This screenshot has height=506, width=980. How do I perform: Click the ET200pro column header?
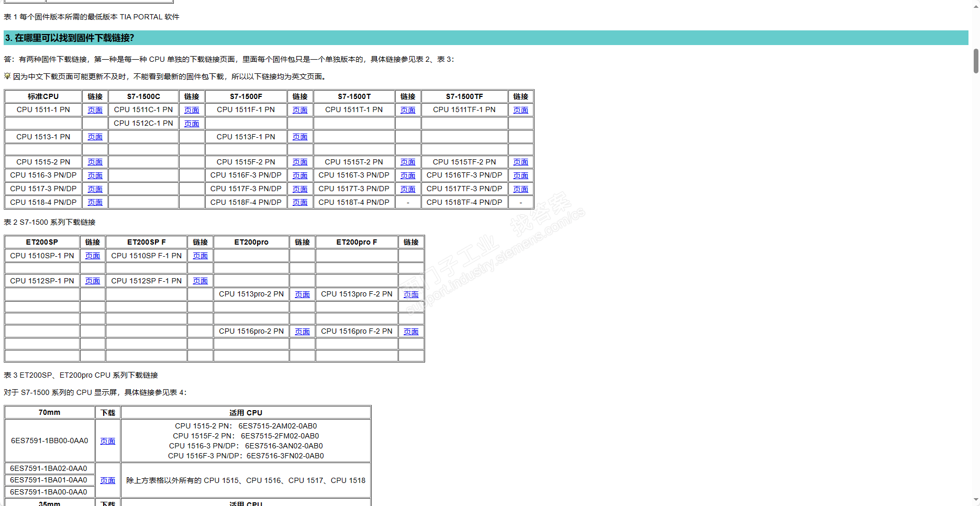251,242
